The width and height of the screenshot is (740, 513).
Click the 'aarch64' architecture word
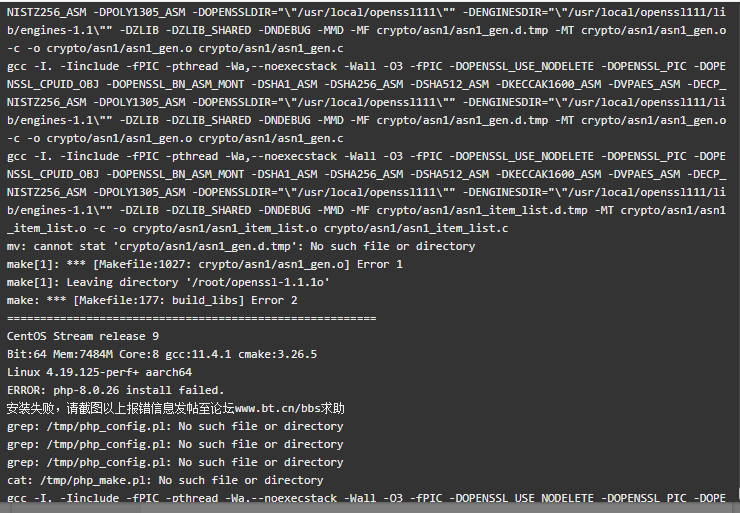pyautogui.click(x=168, y=372)
